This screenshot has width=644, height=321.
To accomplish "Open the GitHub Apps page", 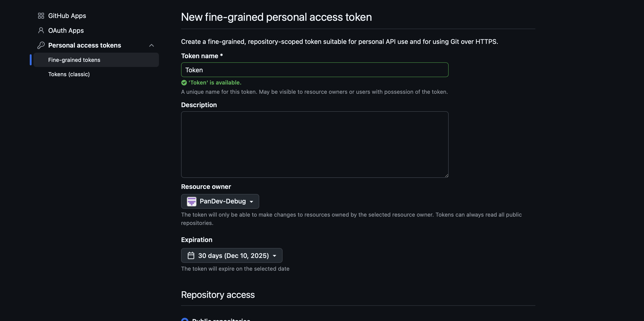I will 67,15.
